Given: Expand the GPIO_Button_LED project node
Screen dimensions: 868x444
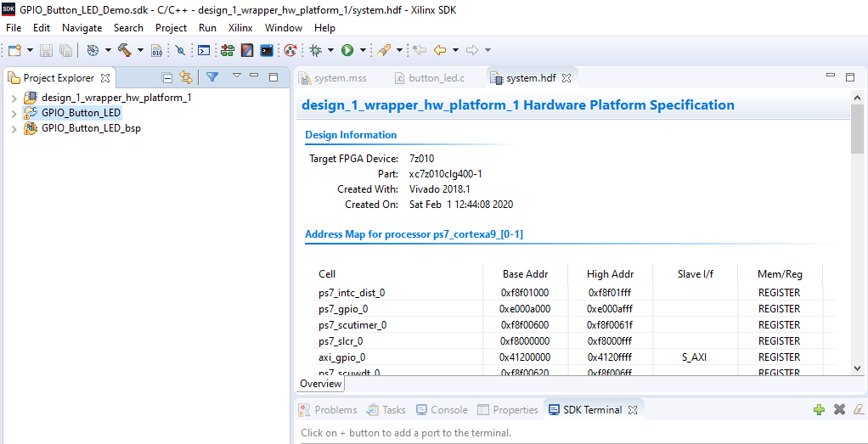Looking at the screenshot, I should point(14,114).
